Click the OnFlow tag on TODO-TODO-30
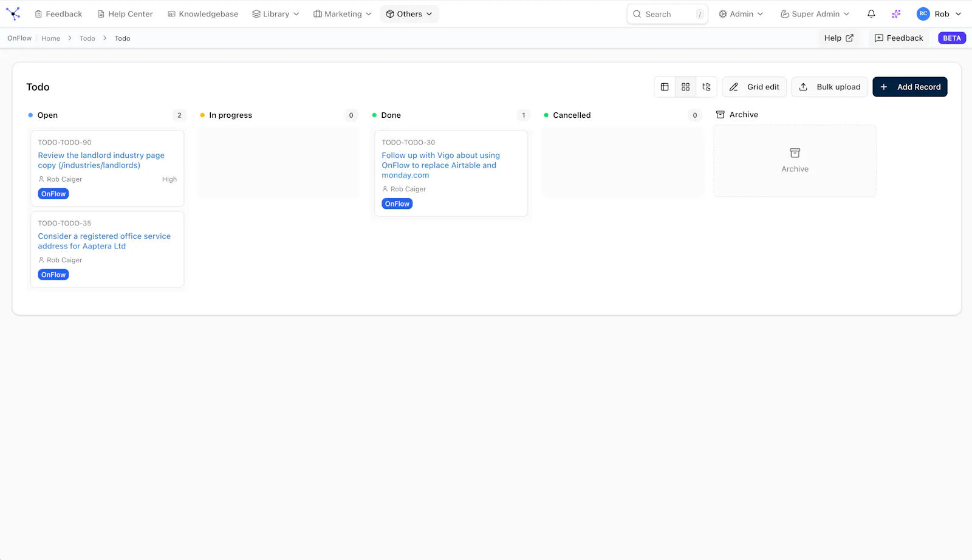The image size is (972, 560). click(x=397, y=204)
